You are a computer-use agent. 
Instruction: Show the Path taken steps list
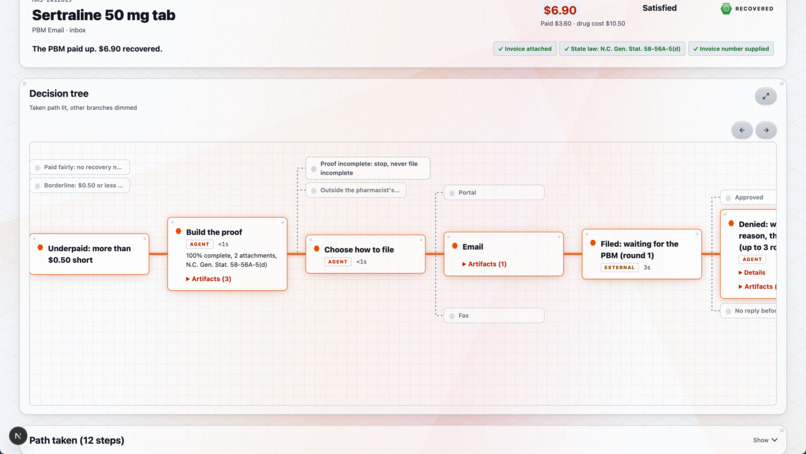[x=765, y=440]
